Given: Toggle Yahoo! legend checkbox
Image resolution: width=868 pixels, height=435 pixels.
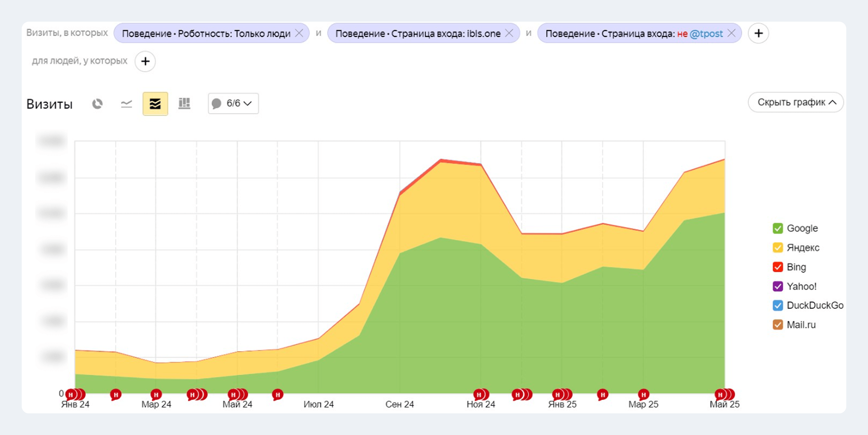Looking at the screenshot, I should (x=778, y=286).
